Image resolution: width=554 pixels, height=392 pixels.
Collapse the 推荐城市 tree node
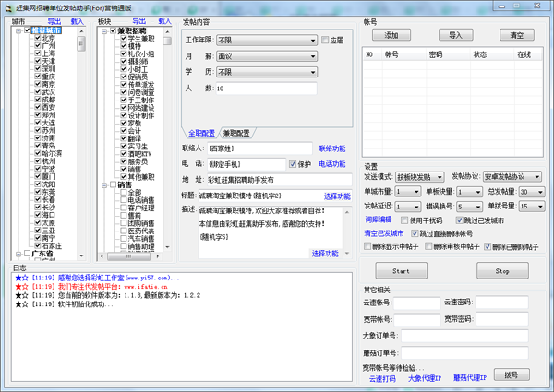[18, 31]
